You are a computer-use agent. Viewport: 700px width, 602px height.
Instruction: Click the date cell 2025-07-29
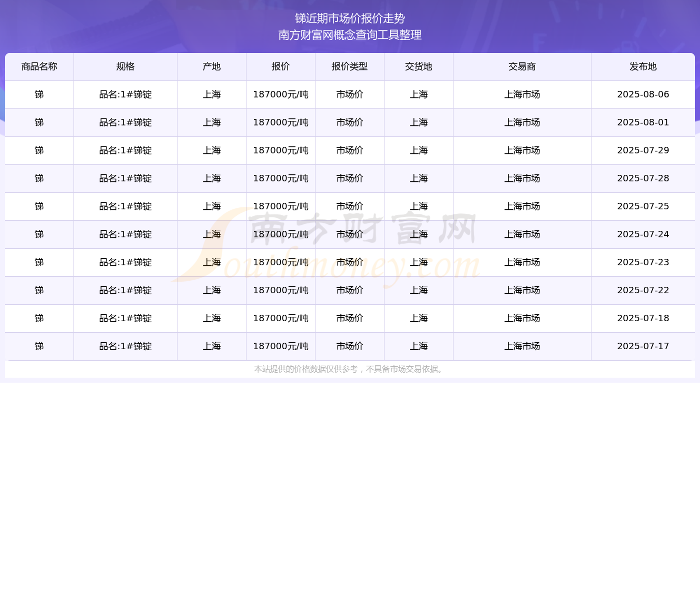(x=643, y=150)
